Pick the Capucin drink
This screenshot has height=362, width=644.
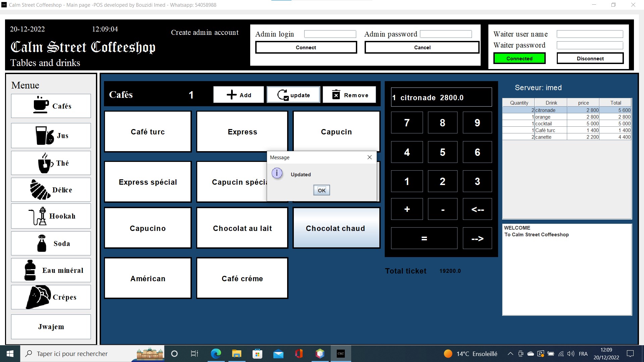coord(336,132)
